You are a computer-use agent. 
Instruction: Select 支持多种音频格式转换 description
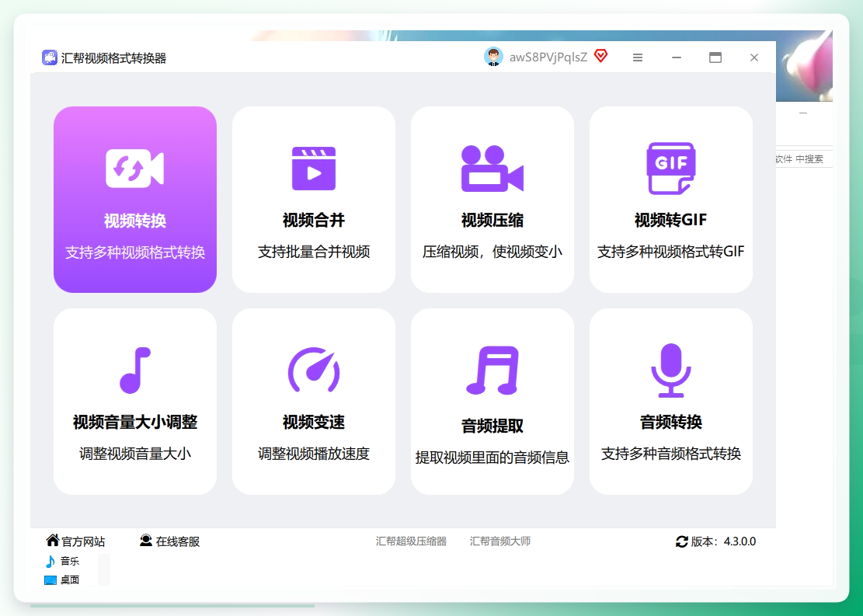point(671,454)
